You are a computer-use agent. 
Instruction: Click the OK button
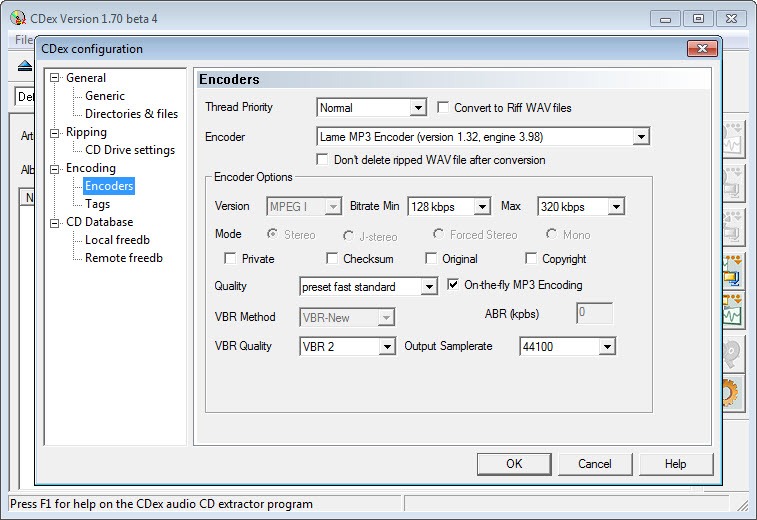click(x=514, y=464)
